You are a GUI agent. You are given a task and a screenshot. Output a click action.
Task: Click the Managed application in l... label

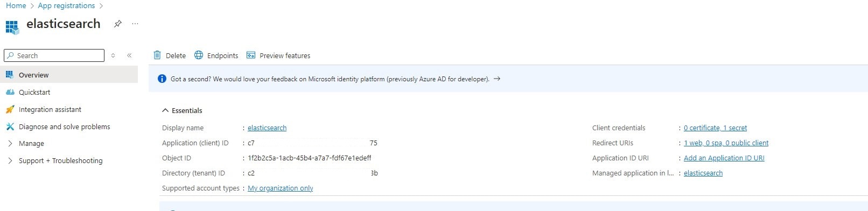click(x=633, y=173)
